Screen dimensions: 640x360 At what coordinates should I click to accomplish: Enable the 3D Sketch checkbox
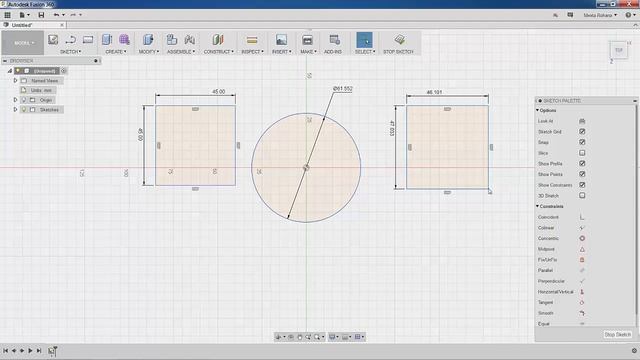click(x=582, y=196)
